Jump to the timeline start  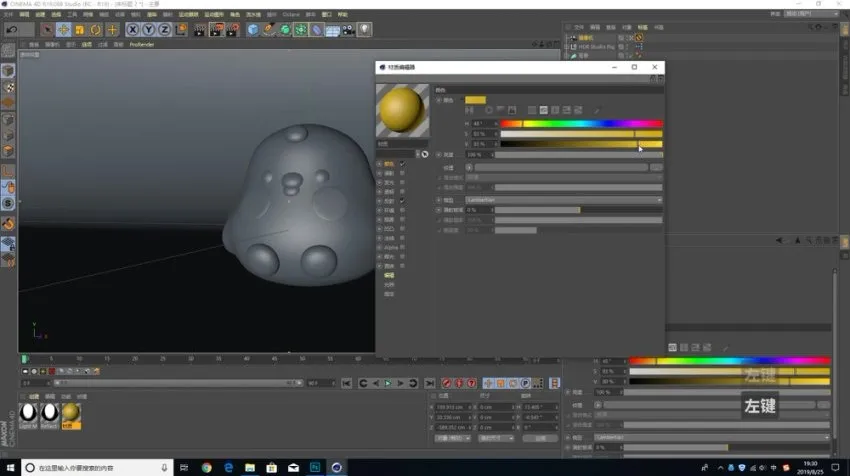348,383
